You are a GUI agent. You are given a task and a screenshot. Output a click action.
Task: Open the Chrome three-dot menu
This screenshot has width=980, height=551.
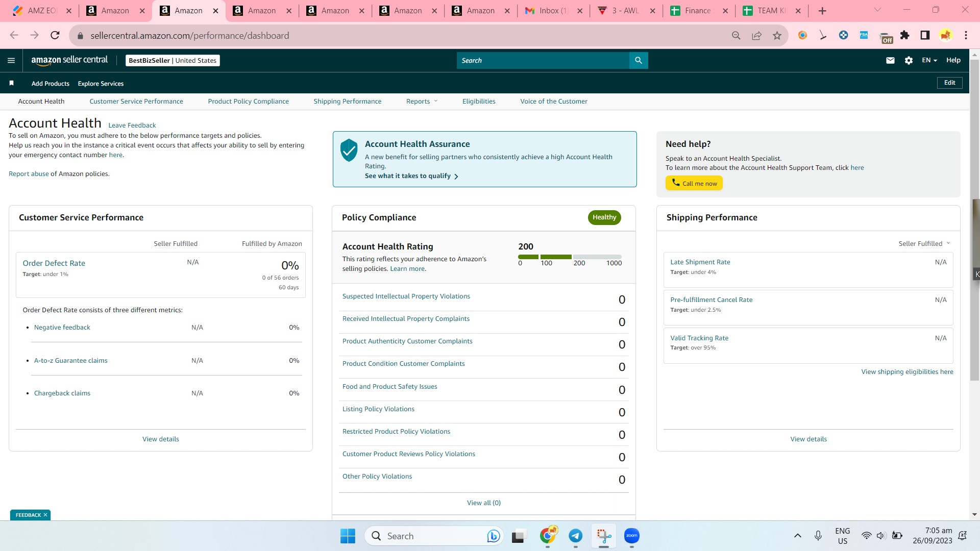pyautogui.click(x=966, y=35)
